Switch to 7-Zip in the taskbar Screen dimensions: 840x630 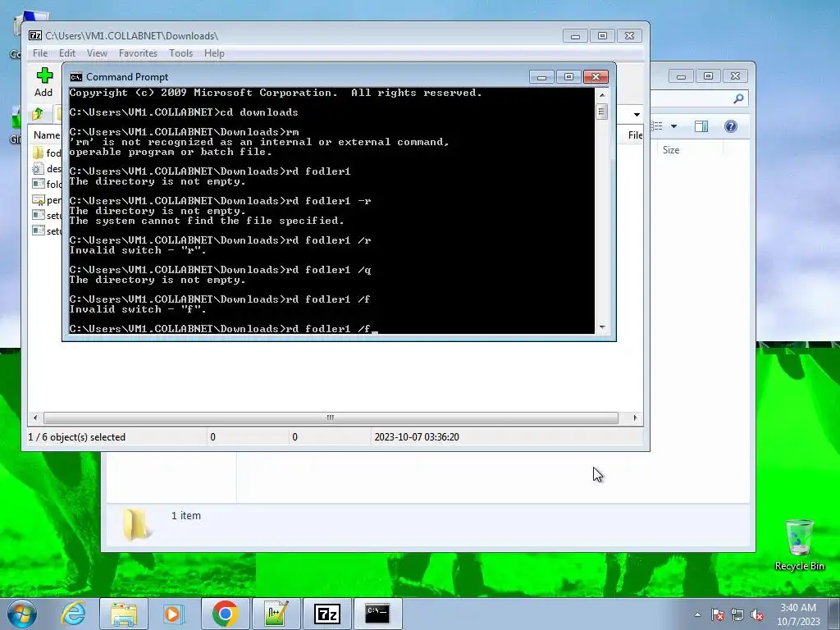(x=327, y=614)
